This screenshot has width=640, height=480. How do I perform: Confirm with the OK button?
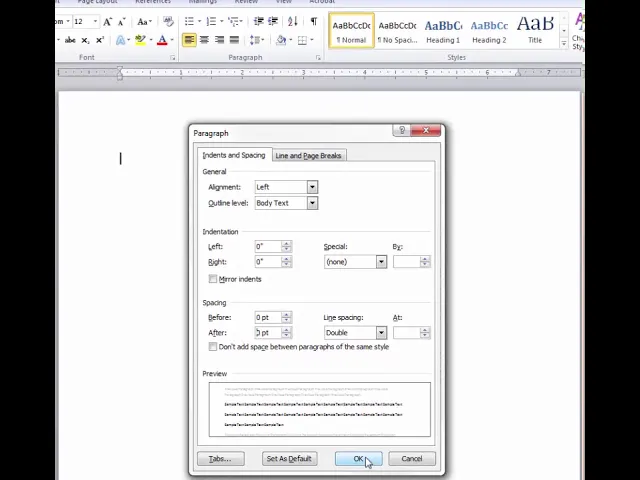358,459
